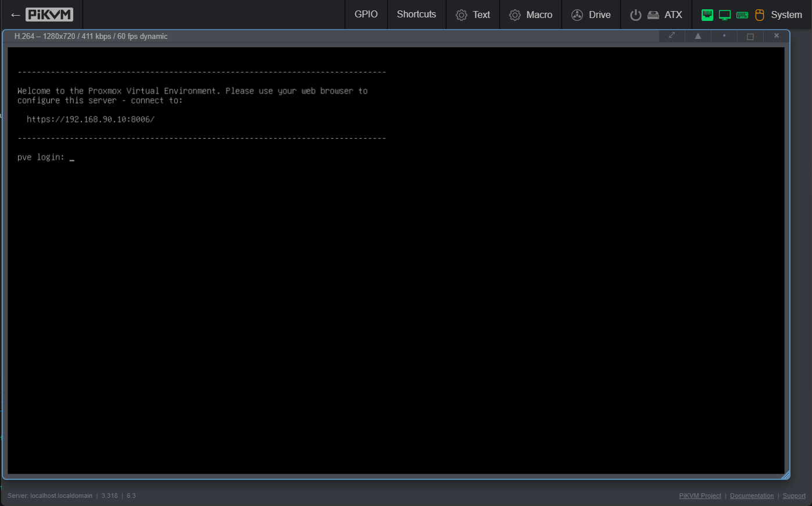The image size is (812, 506).
Task: Click the PiKVM Project link
Action: [700, 496]
